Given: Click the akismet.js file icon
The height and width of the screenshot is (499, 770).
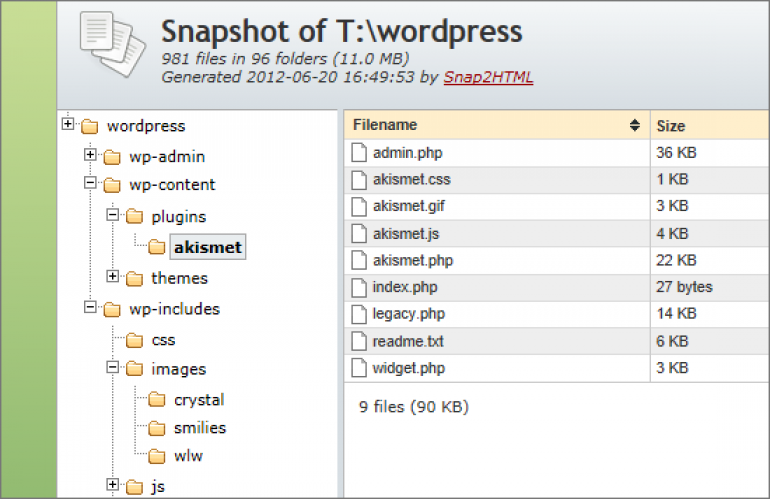Looking at the screenshot, I should [x=359, y=234].
